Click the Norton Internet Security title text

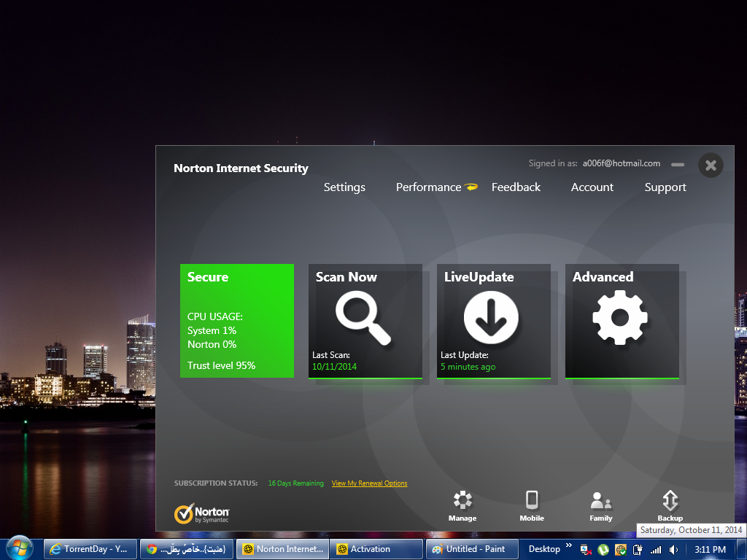point(241,168)
